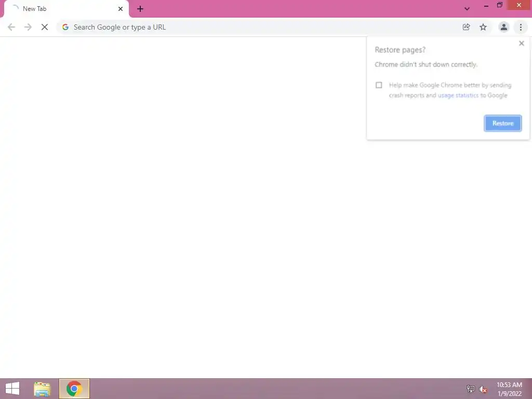This screenshot has width=532, height=399.
Task: Stop loading the page
Action: [45, 27]
